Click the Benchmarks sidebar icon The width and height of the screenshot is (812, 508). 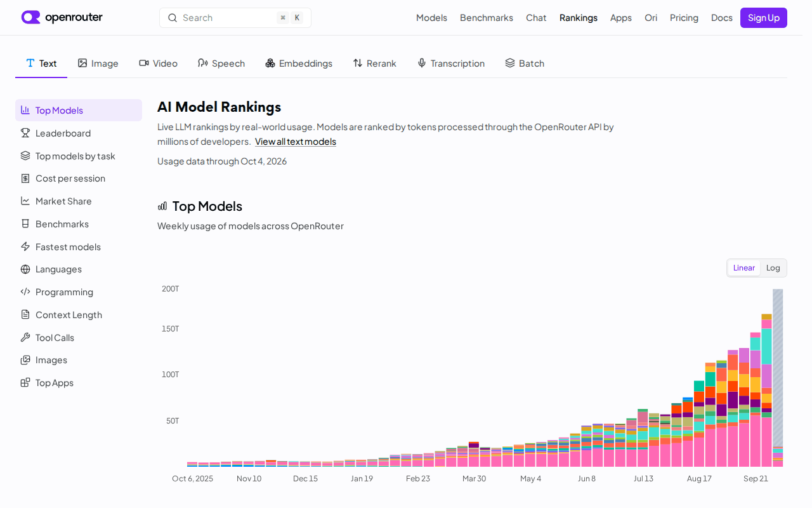25,224
